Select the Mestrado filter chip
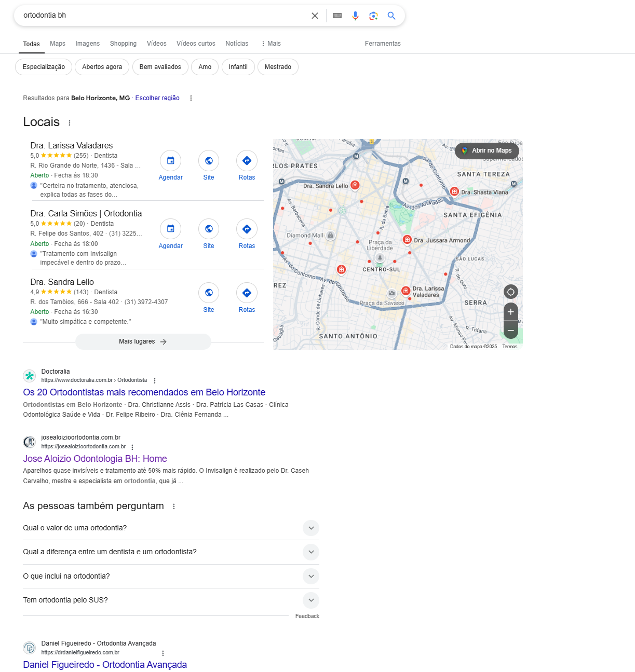Viewport: 635px width, 672px height. (278, 67)
